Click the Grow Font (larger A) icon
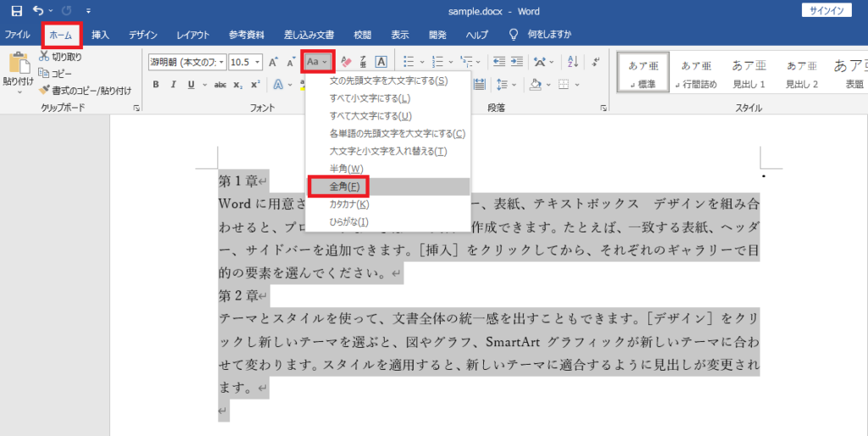This screenshot has height=436, width=868. tap(273, 62)
